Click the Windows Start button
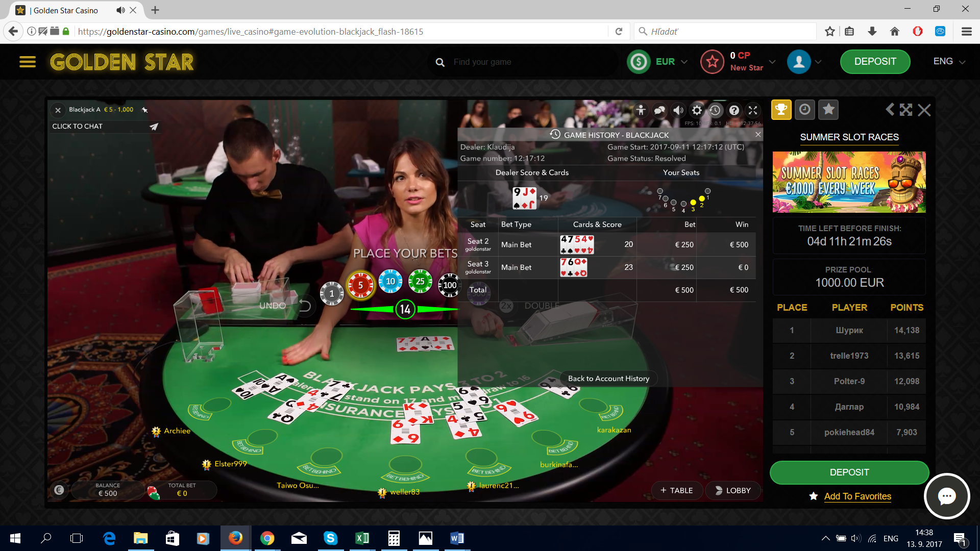This screenshot has width=980, height=551. (15, 538)
